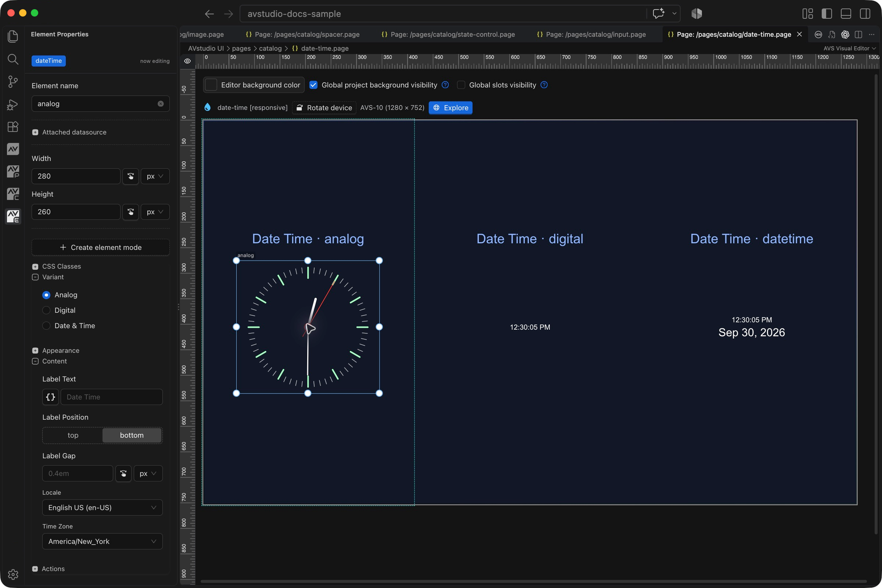Open the Locale English US dropdown
Screen dimensions: 882x588
coord(103,508)
